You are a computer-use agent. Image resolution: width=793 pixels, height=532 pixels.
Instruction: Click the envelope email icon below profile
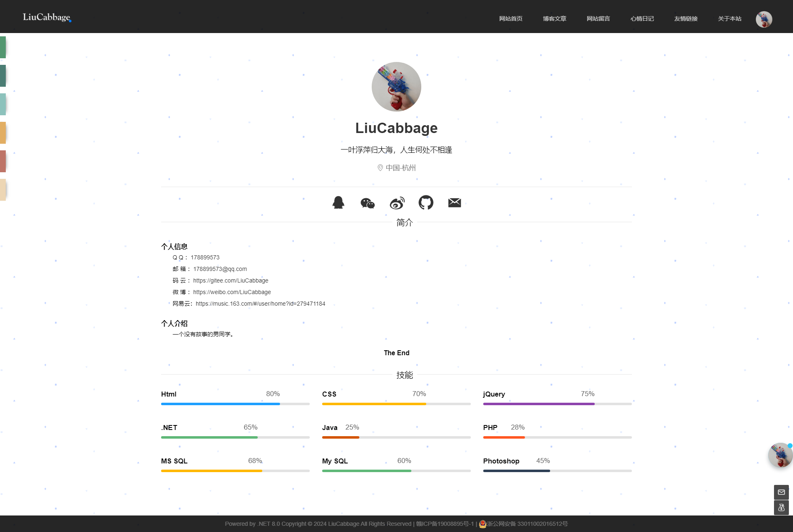click(454, 202)
